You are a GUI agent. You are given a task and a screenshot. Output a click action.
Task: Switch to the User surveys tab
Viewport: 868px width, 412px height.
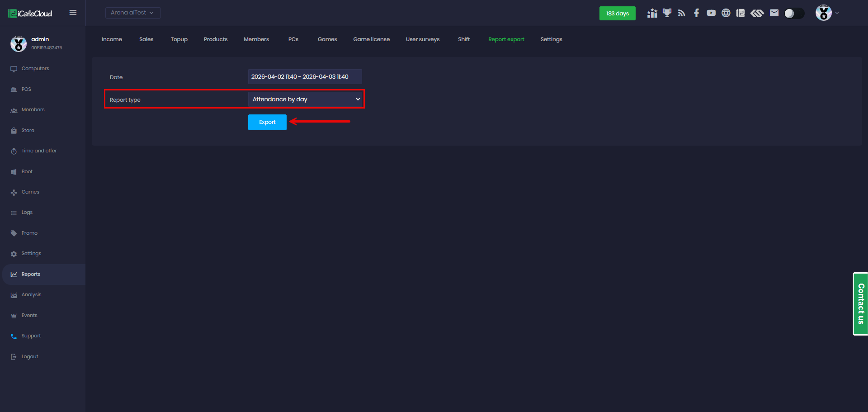pyautogui.click(x=423, y=39)
